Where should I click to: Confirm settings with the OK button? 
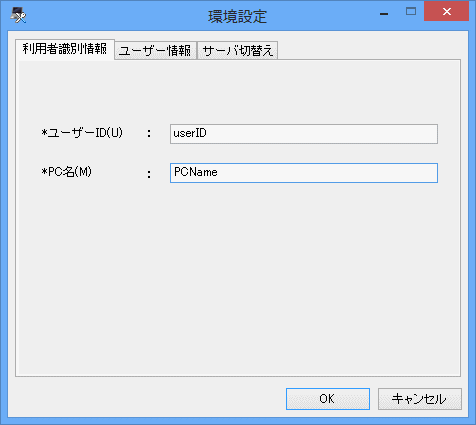328,399
